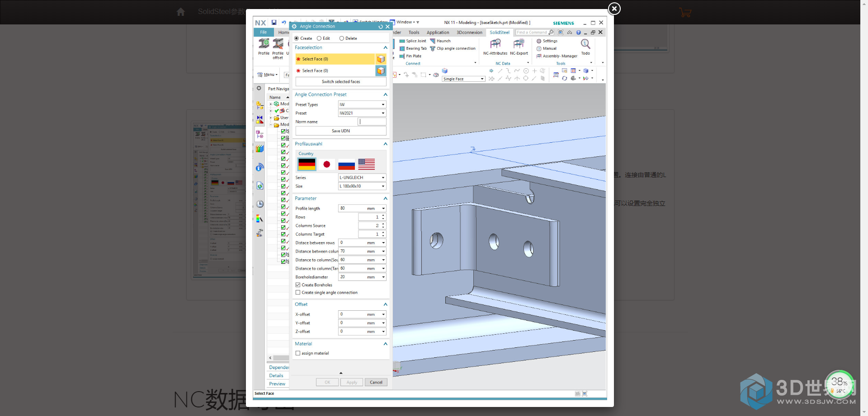This screenshot has width=868, height=416.
Task: Open SolidSteel Settings
Action: tap(547, 41)
